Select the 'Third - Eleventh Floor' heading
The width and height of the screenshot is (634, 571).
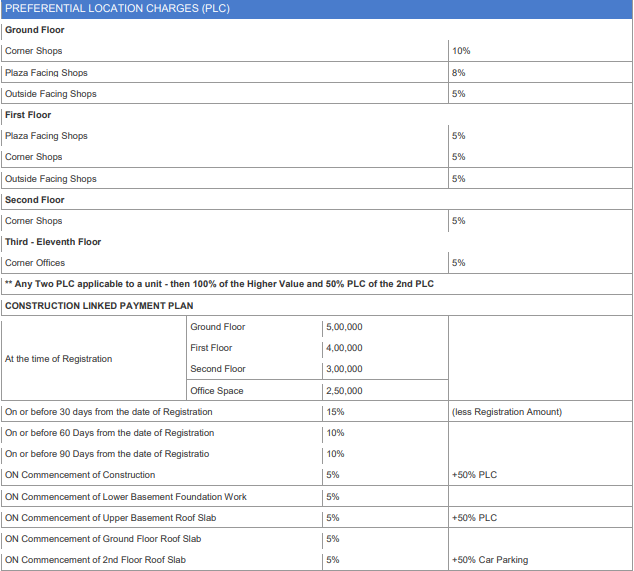click(x=53, y=242)
